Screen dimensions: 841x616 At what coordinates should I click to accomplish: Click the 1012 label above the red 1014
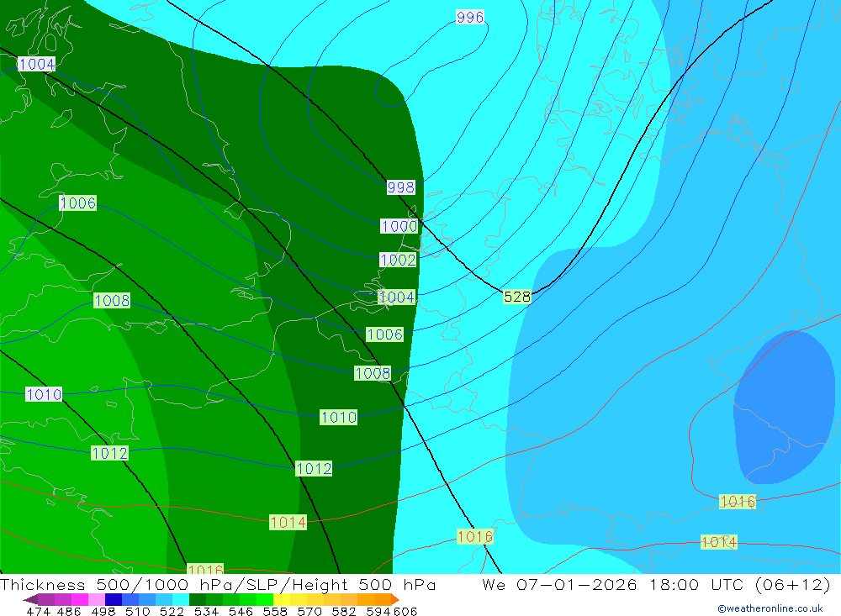314,469
